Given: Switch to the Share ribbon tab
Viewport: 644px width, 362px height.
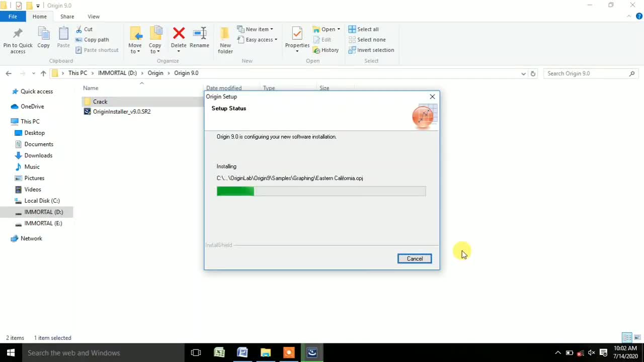Looking at the screenshot, I should (67, 17).
